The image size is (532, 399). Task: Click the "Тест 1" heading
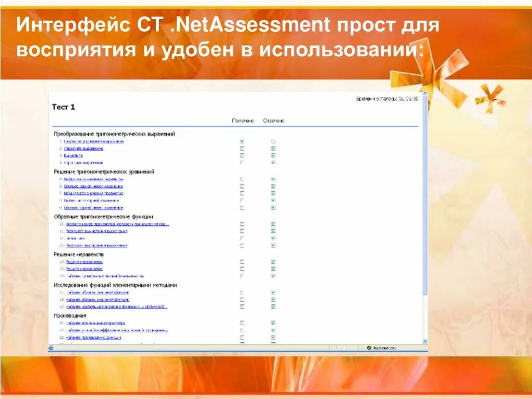click(x=63, y=107)
